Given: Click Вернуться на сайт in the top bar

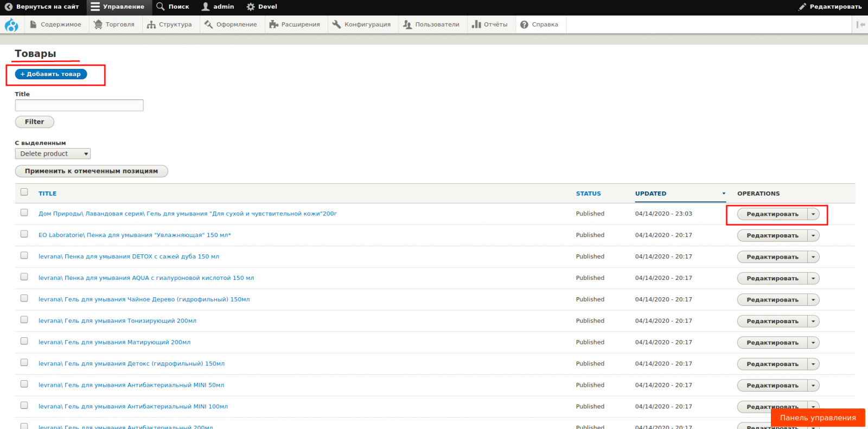Looking at the screenshot, I should (42, 7).
